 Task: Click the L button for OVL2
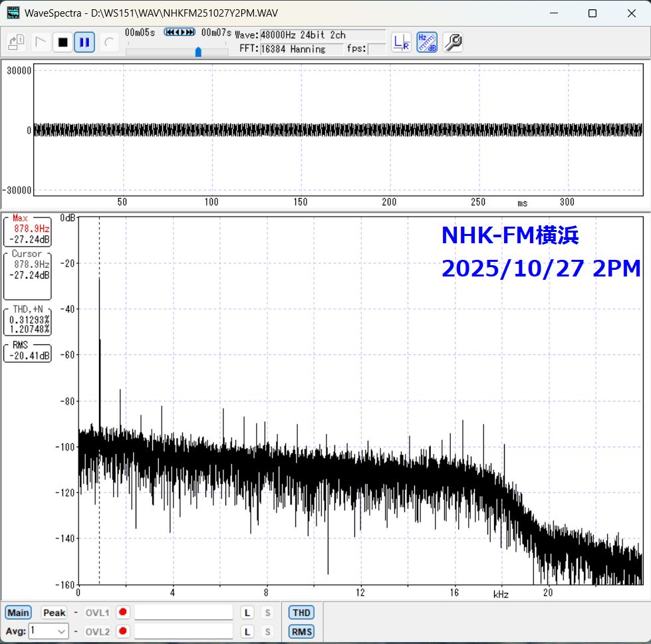[x=247, y=631]
